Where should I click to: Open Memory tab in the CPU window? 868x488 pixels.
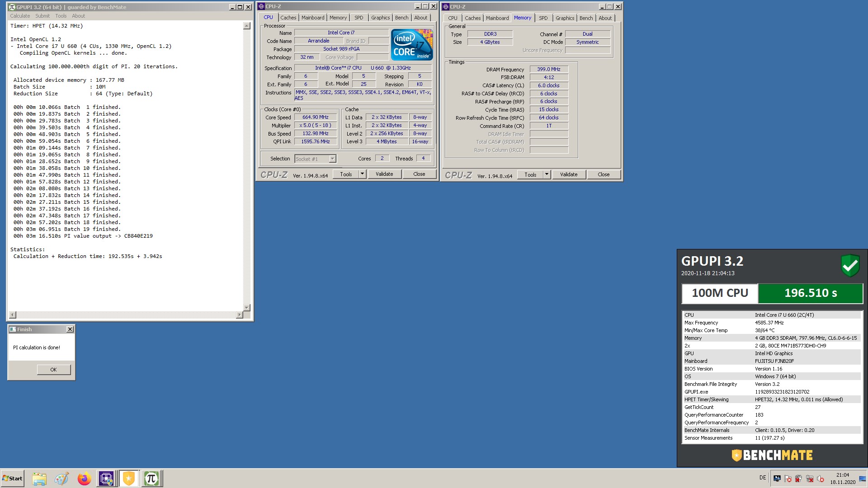(338, 18)
